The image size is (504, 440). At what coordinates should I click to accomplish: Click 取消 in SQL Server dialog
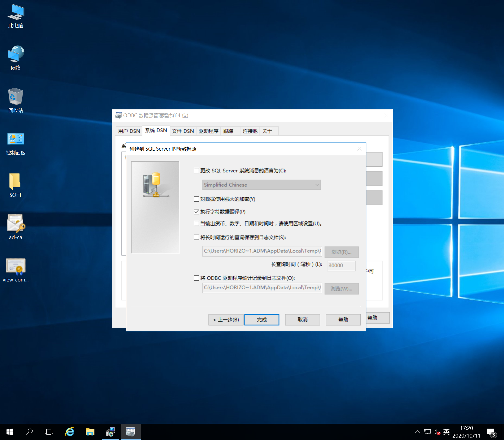pos(302,320)
